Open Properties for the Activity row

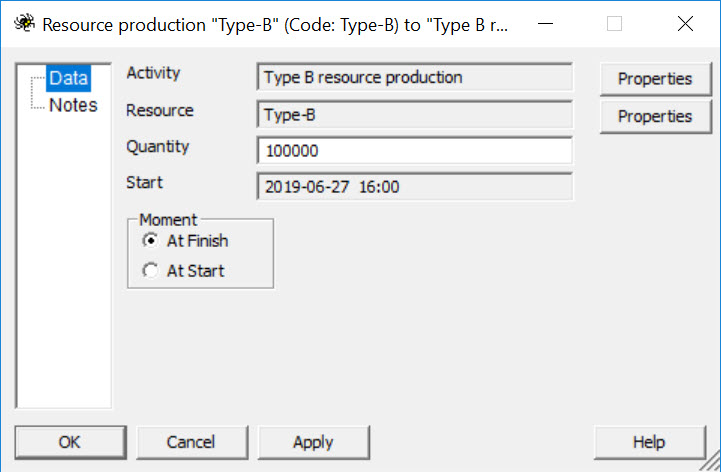tap(654, 79)
